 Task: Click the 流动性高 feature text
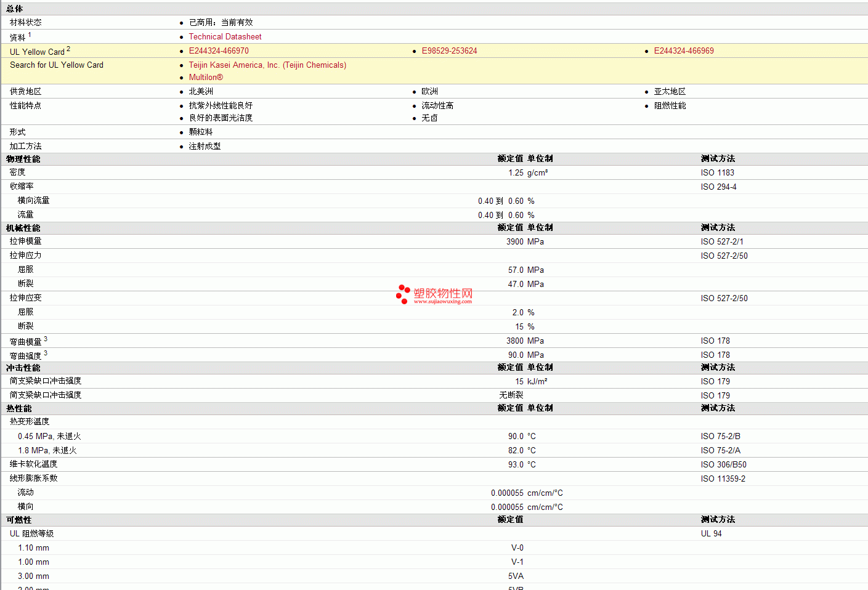(437, 106)
